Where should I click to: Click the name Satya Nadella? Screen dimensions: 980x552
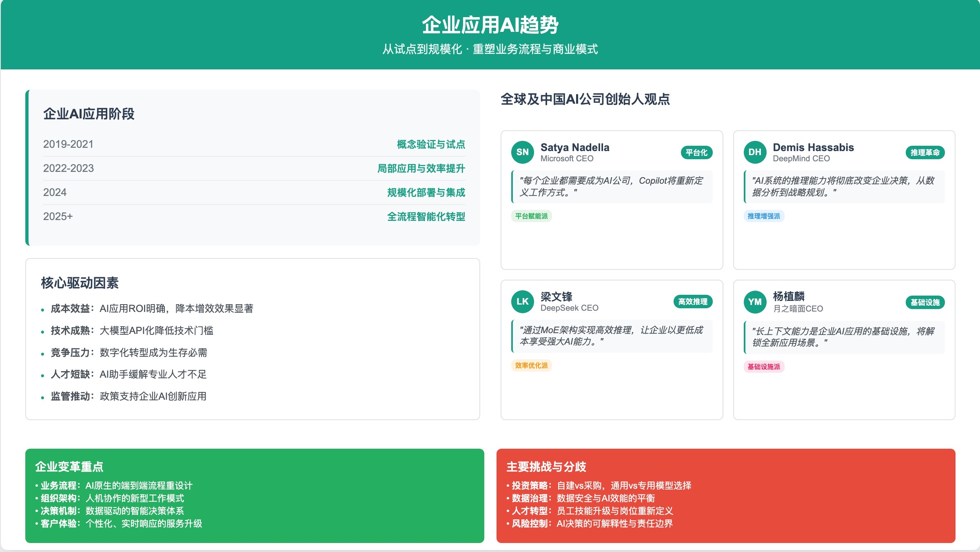(575, 147)
